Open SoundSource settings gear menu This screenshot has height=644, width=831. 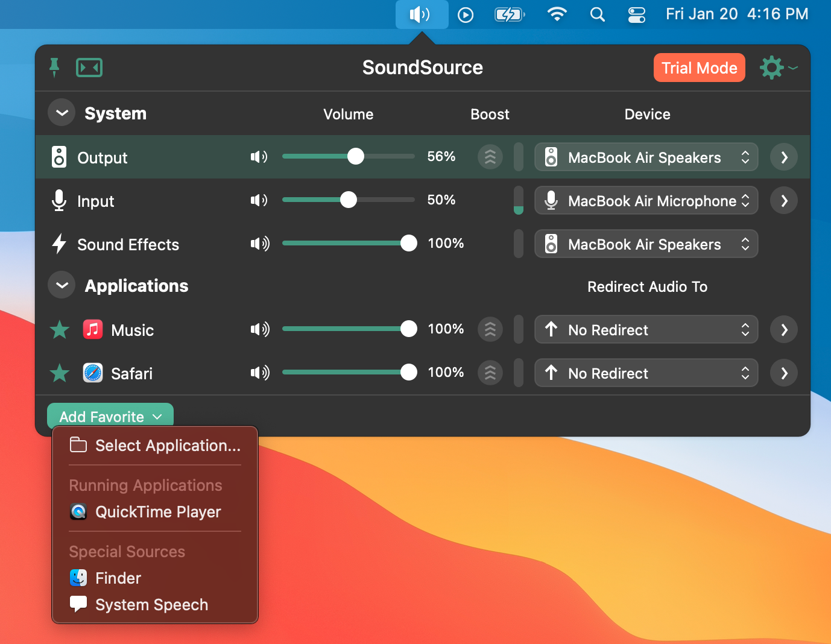779,68
